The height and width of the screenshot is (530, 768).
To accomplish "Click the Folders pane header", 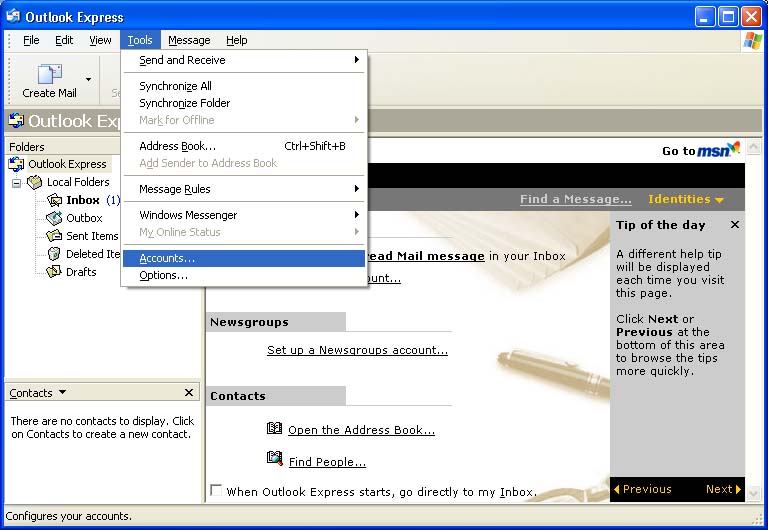I will pos(62,146).
